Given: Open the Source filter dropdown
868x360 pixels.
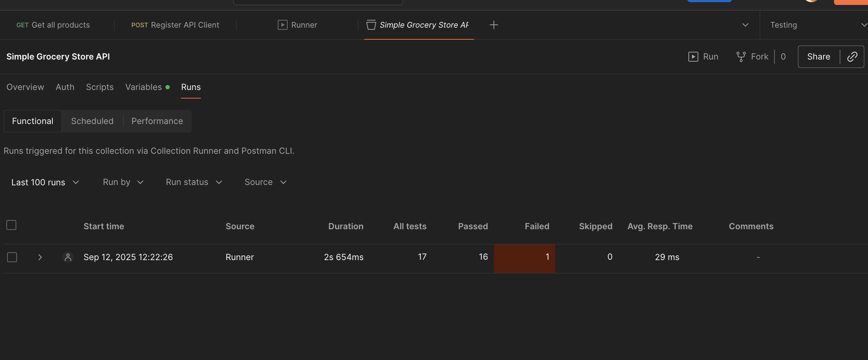Looking at the screenshot, I should [x=265, y=182].
